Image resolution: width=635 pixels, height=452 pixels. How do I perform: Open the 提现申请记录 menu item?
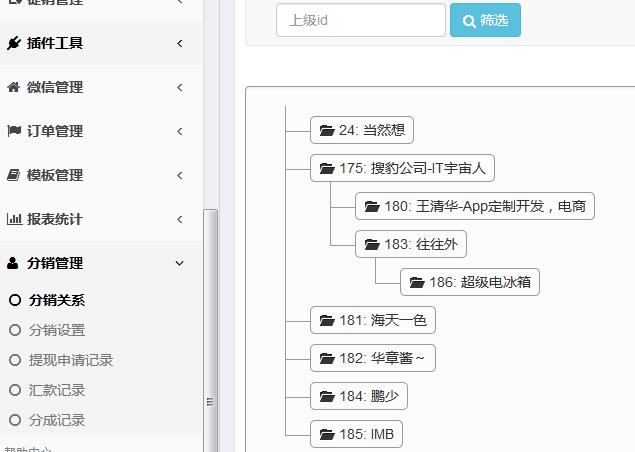[70, 360]
